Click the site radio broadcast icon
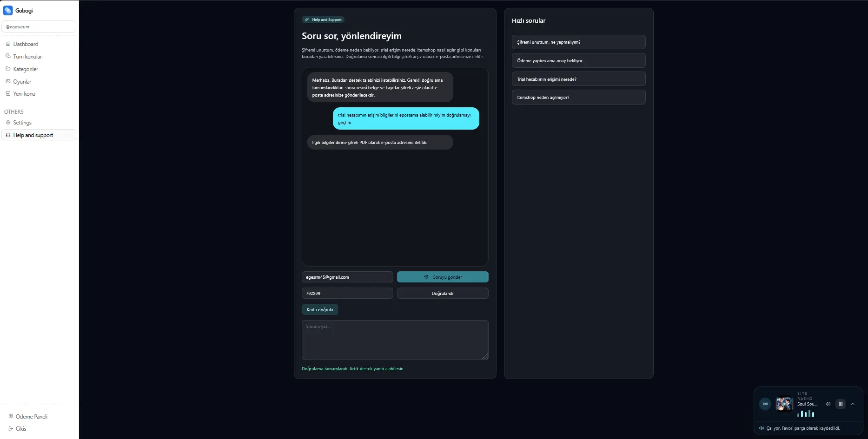 [x=765, y=404]
